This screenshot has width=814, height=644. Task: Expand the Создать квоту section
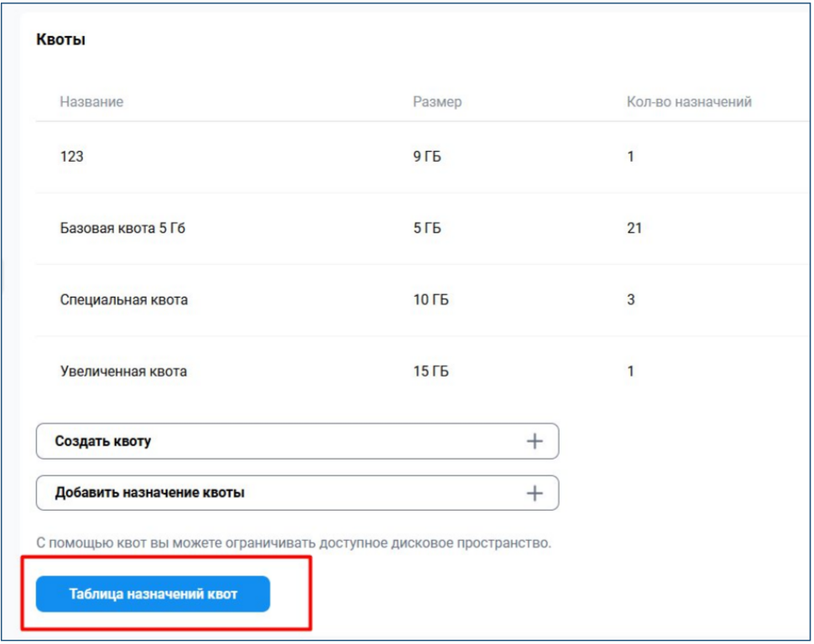[297, 441]
